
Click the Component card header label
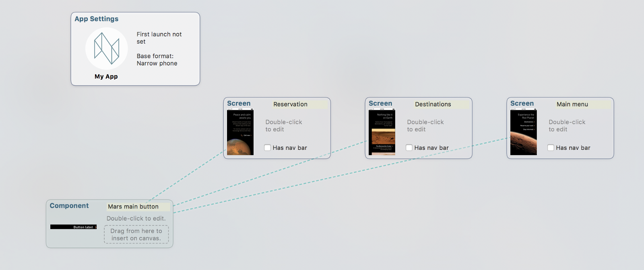point(69,206)
